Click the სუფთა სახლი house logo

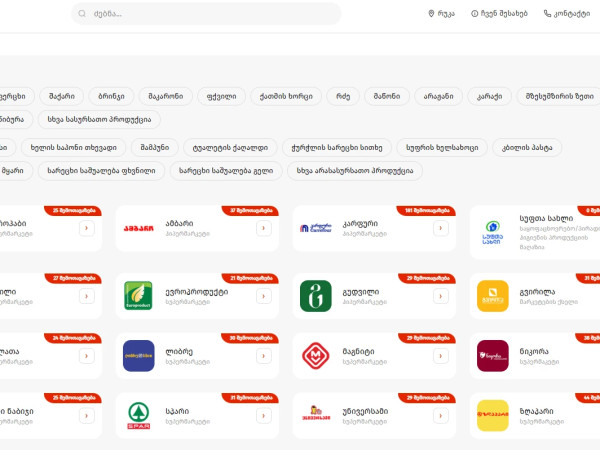pos(492,232)
